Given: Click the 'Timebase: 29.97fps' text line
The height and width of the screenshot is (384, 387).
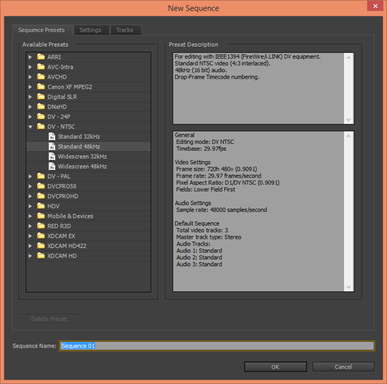Looking at the screenshot, I should point(201,149).
